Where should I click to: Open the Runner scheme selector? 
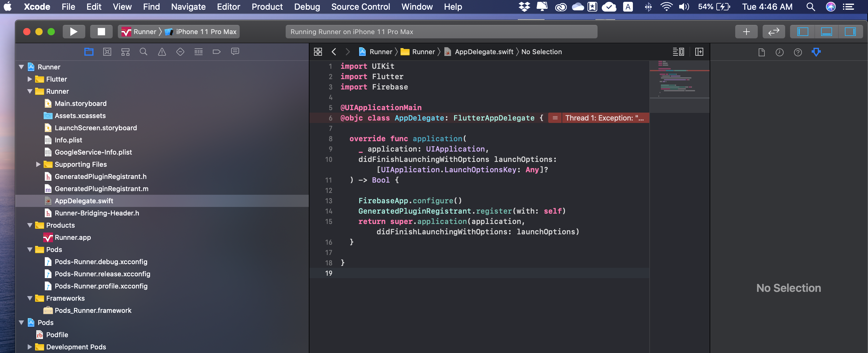click(x=139, y=32)
